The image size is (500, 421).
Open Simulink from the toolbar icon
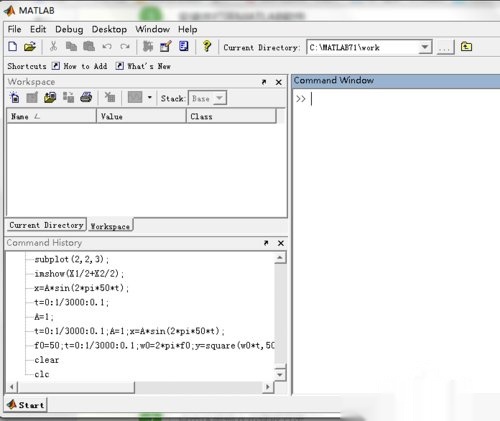pyautogui.click(x=148, y=47)
